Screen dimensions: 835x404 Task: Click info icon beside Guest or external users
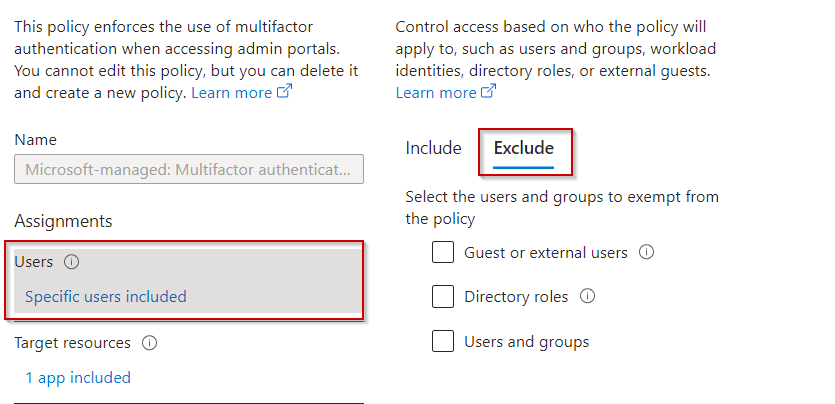tap(646, 252)
